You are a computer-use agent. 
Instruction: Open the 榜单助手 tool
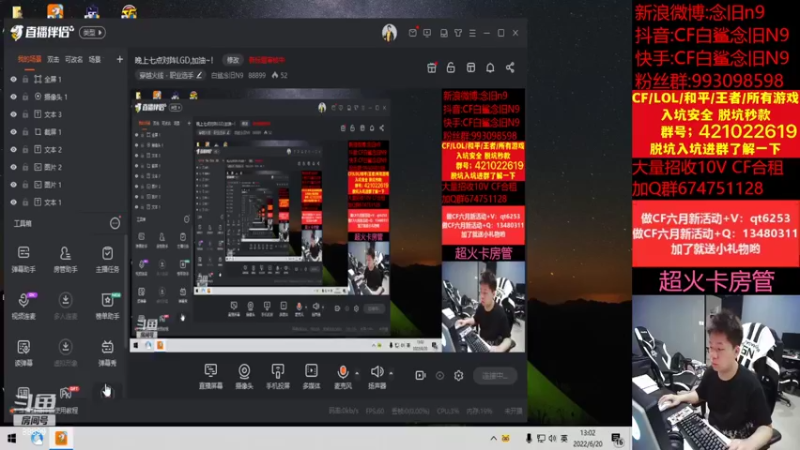pos(107,306)
